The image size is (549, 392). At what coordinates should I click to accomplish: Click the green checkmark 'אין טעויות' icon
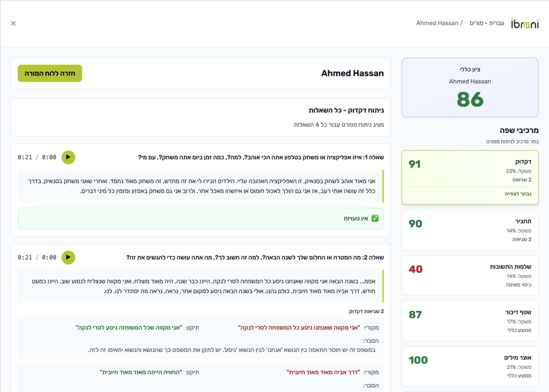click(x=375, y=219)
